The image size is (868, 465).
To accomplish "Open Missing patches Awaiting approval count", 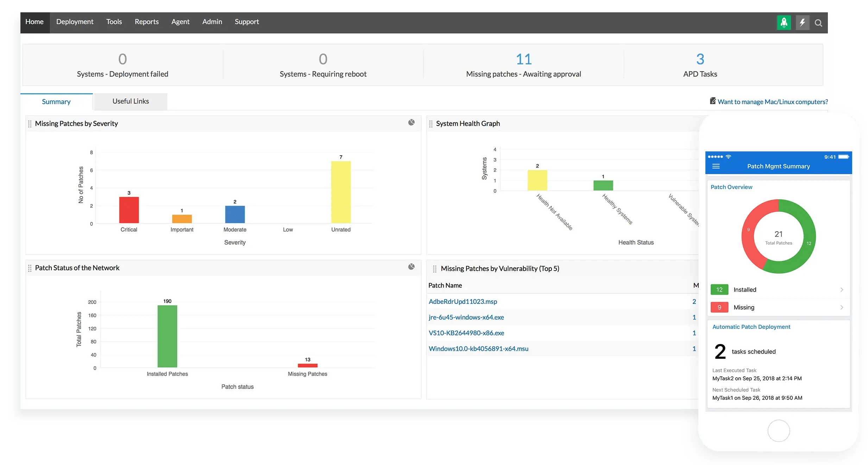I will click(x=523, y=65).
